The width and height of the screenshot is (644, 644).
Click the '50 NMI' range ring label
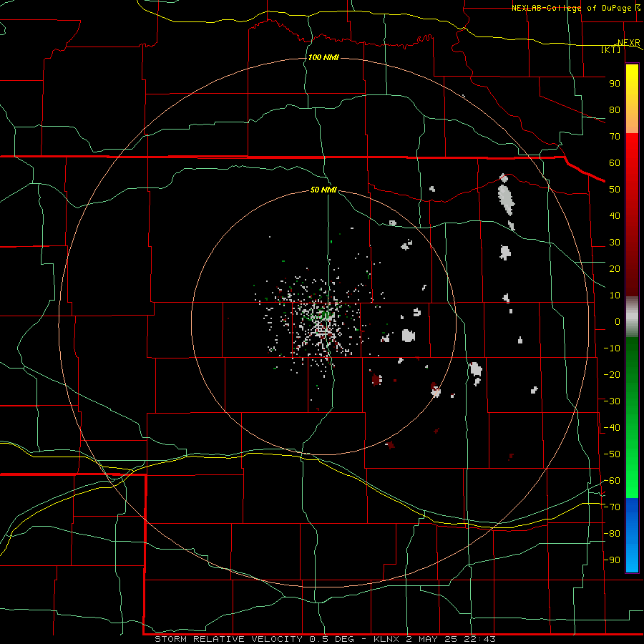click(x=323, y=190)
